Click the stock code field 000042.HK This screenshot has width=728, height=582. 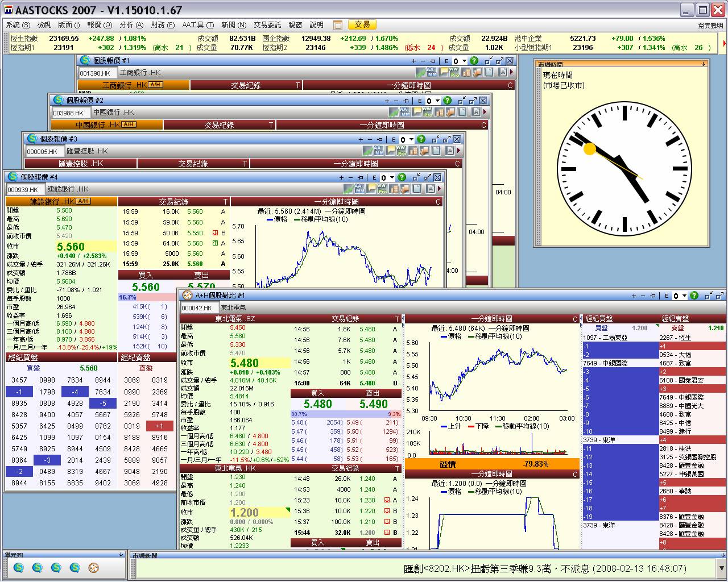point(199,308)
